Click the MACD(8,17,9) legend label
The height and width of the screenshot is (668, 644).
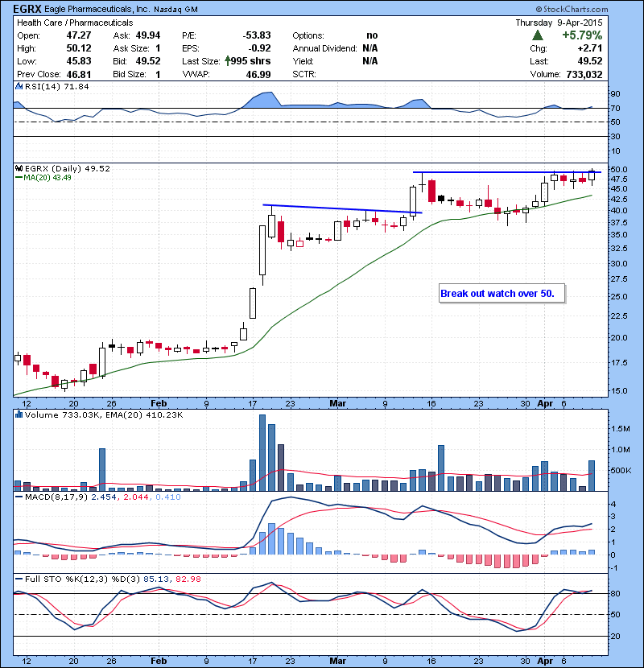click(56, 497)
